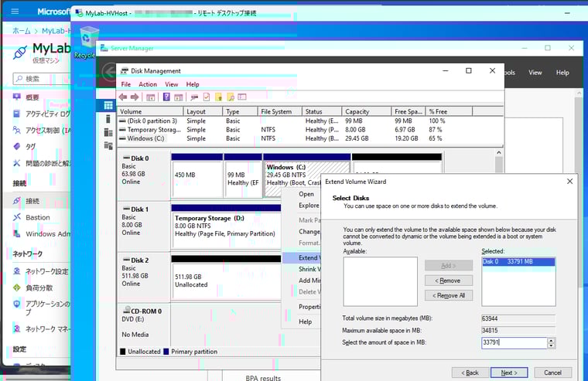Open Disk Management's View menu
This screenshot has height=381, width=588.
coord(172,84)
